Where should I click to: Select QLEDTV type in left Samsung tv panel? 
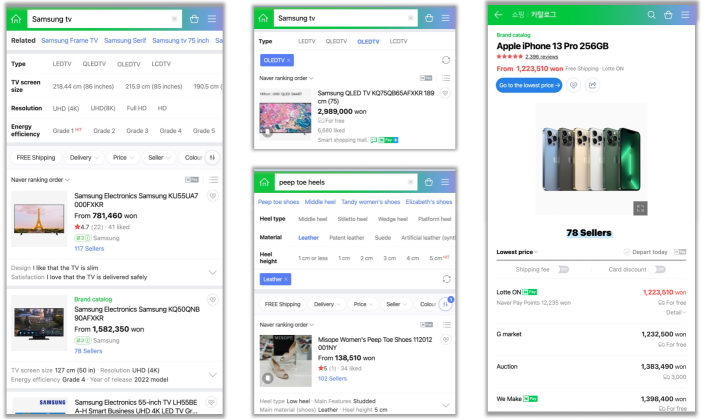pos(94,64)
